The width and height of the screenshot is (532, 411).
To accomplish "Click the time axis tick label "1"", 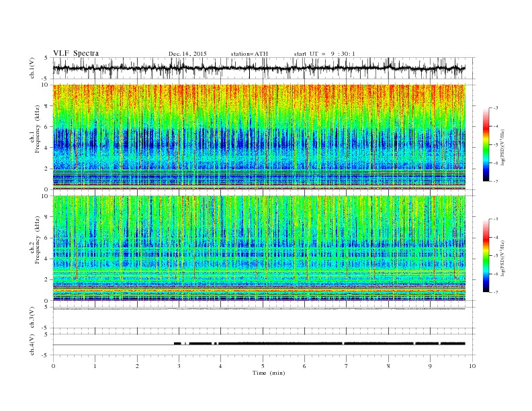I will point(95,366).
